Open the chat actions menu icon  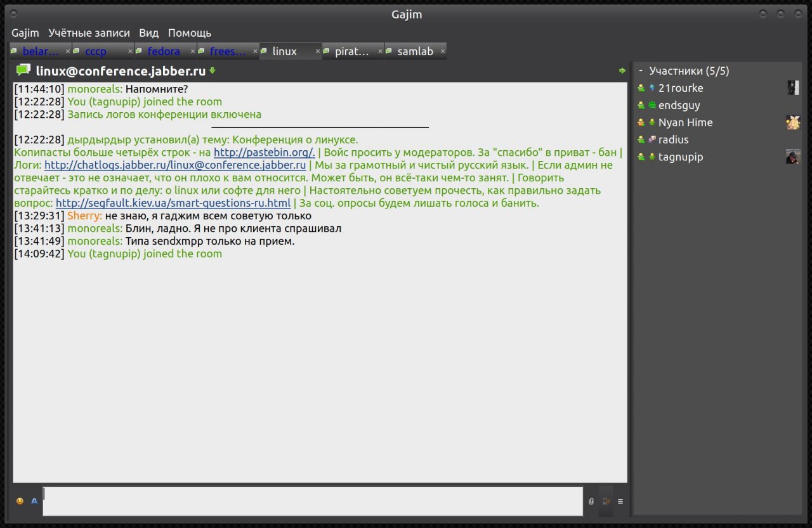620,501
